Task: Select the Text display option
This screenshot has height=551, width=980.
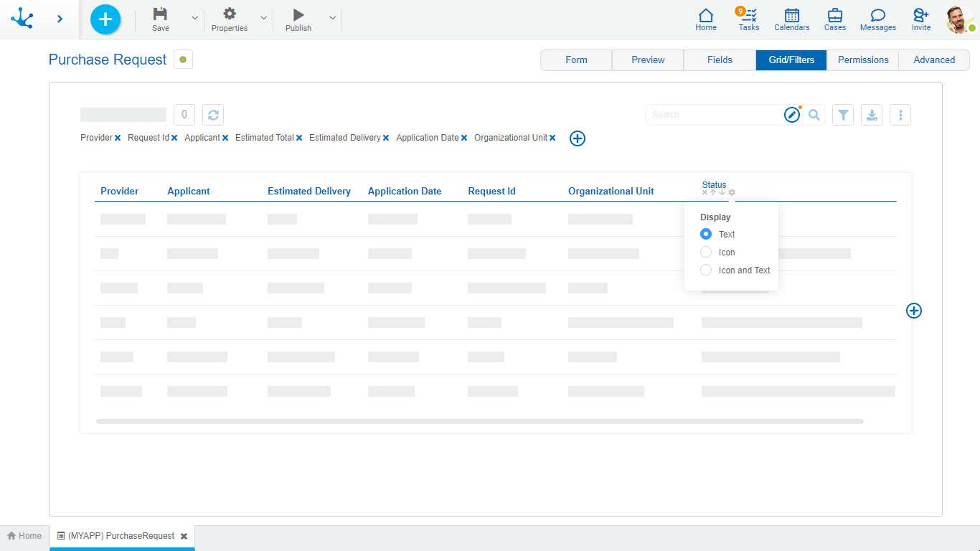Action: 706,234
